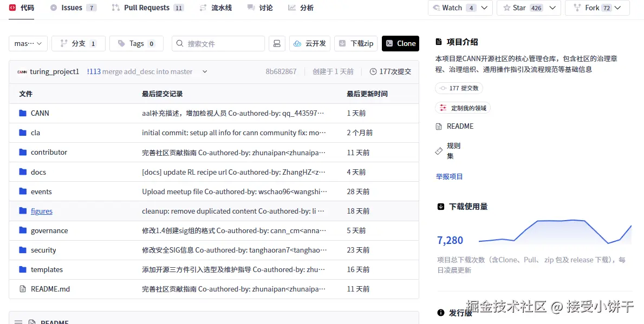Open the events folder

[41, 191]
